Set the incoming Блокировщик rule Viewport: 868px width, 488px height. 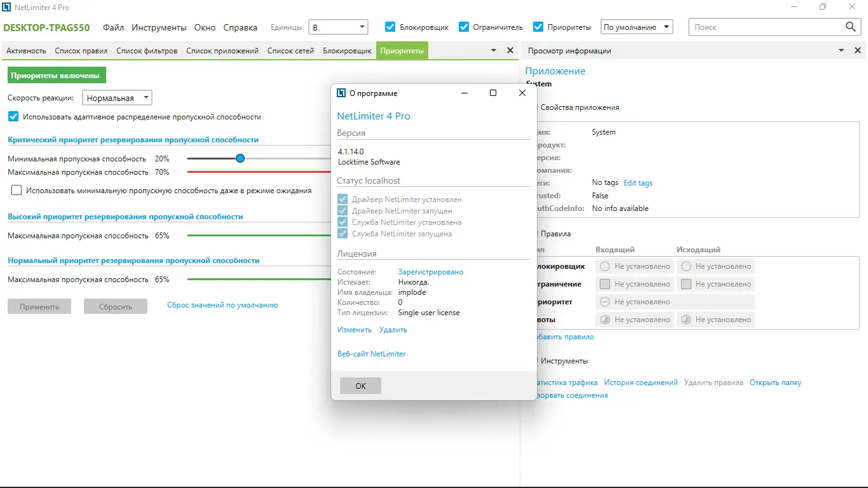635,266
